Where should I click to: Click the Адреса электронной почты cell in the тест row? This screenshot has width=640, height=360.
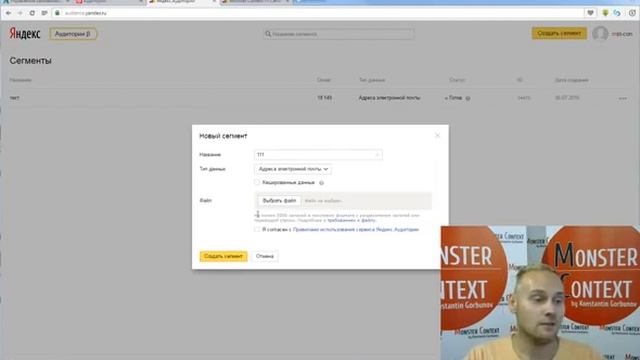tap(389, 98)
